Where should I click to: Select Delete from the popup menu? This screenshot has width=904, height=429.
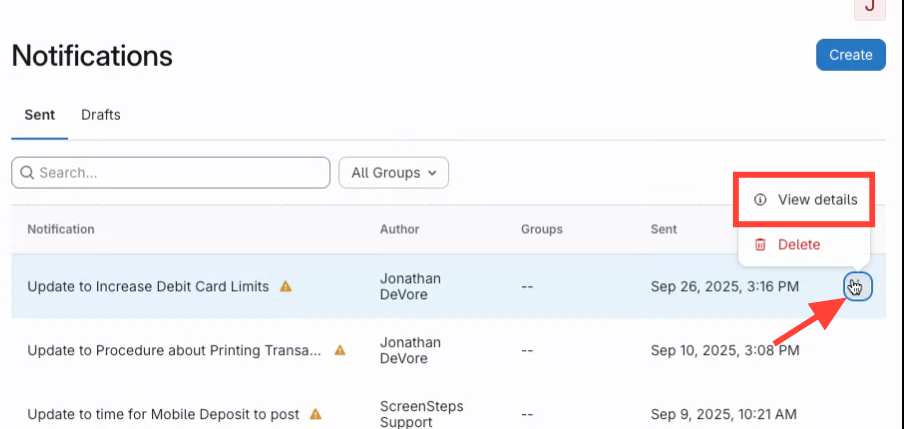(x=798, y=245)
